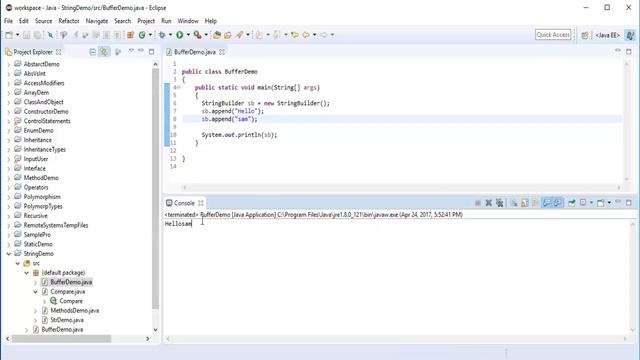Open the Open Console dropdown arrow

(609, 203)
